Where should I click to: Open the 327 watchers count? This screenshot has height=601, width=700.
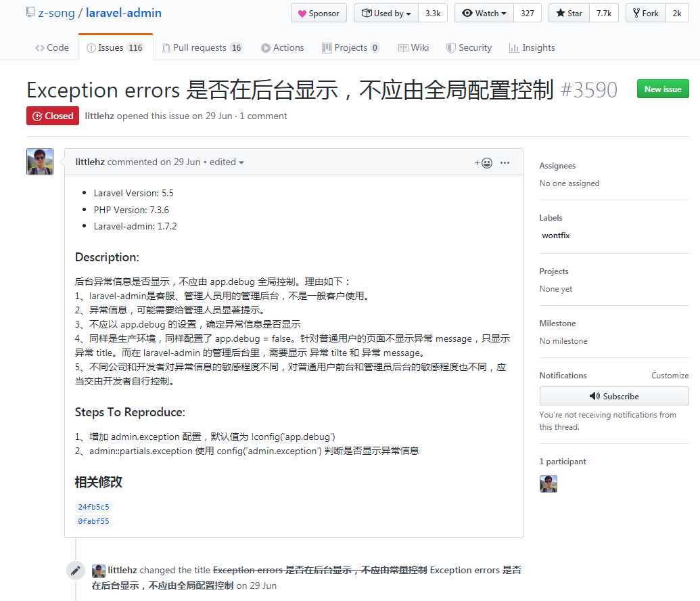[528, 14]
